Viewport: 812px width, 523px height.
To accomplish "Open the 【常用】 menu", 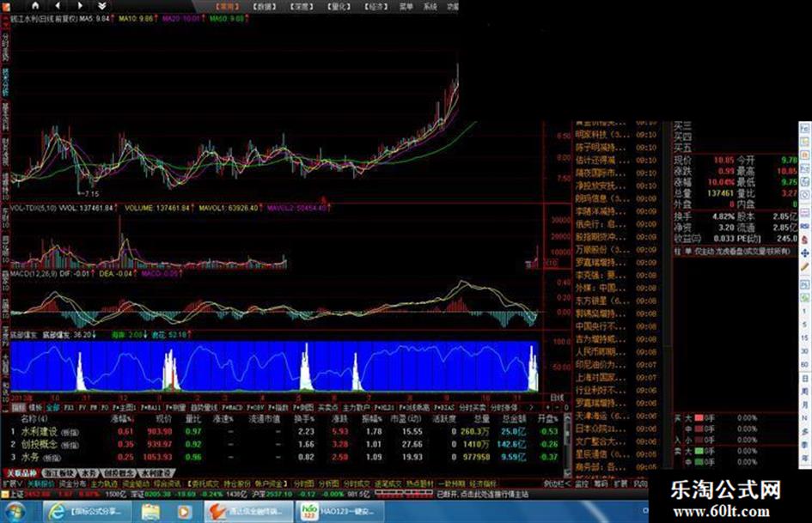I will (x=227, y=7).
